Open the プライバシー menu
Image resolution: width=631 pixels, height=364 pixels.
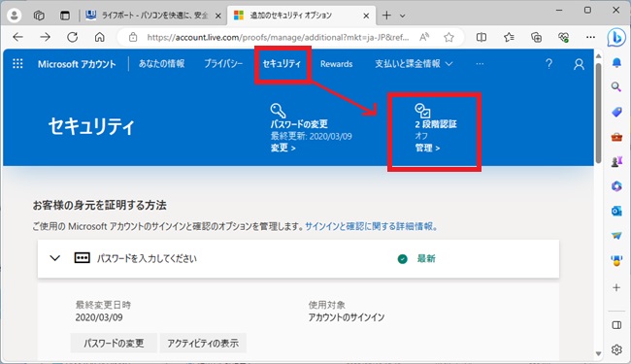223,63
